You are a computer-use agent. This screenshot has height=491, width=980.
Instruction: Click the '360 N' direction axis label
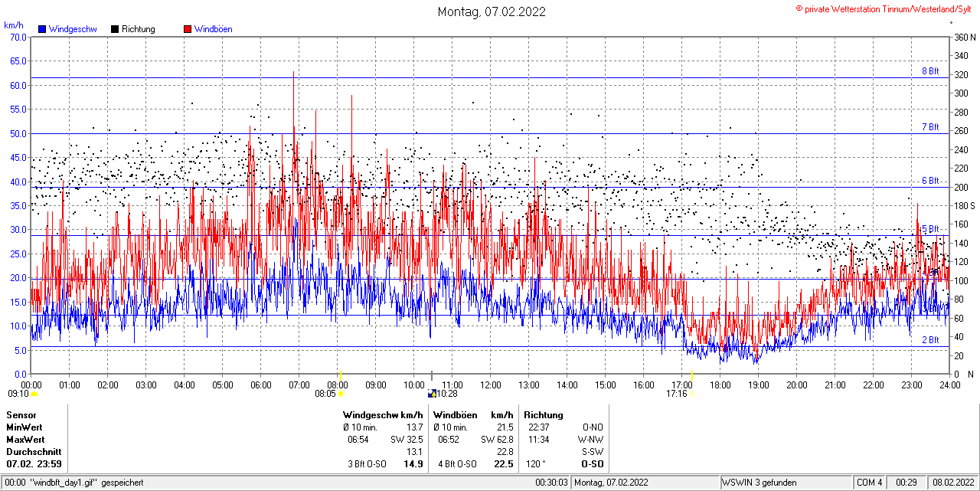click(x=965, y=37)
